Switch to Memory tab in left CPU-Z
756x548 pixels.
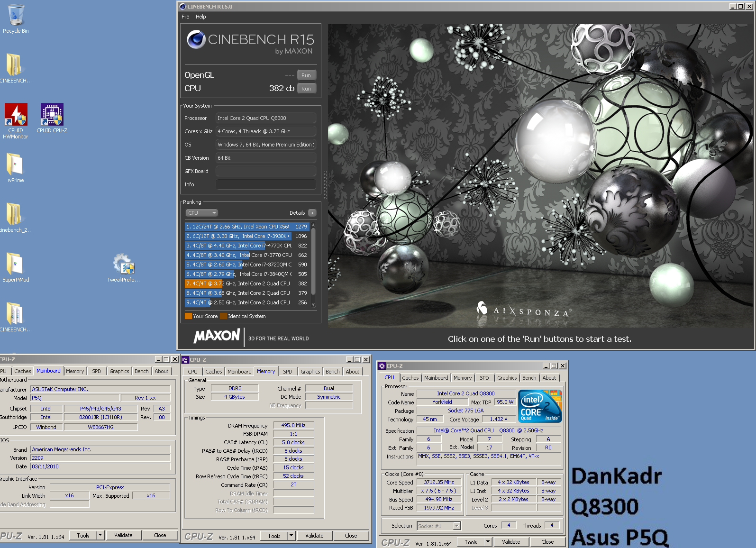[x=75, y=371]
